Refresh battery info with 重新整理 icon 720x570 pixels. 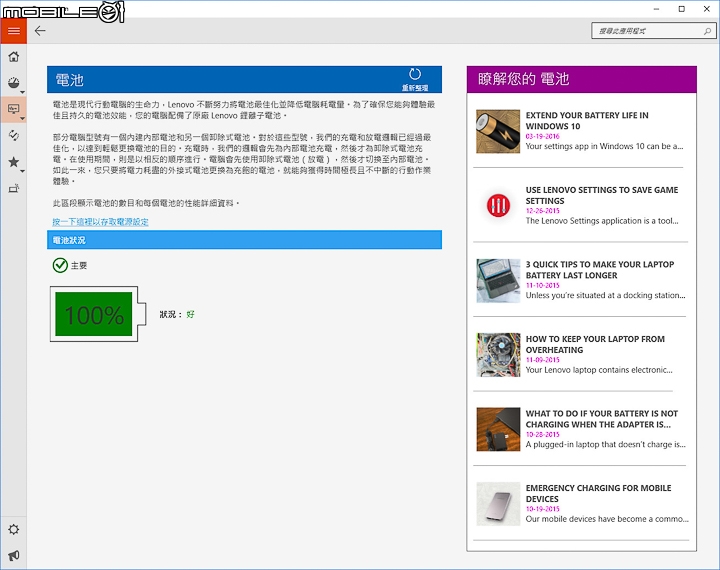pyautogui.click(x=415, y=79)
